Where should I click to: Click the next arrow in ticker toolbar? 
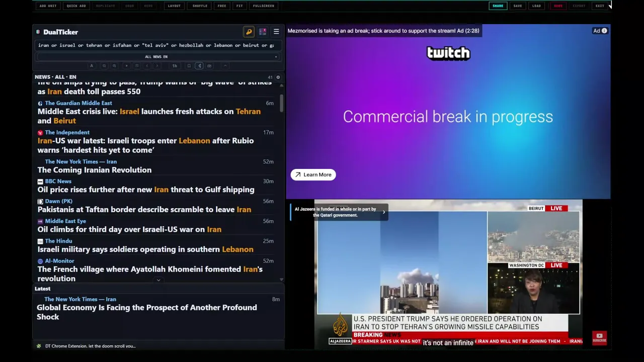pos(157,66)
